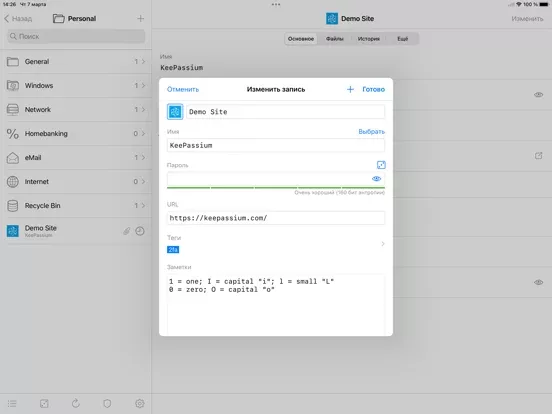The height and width of the screenshot is (414, 552).
Task: Tap chevron on eMail row
Action: point(143,157)
